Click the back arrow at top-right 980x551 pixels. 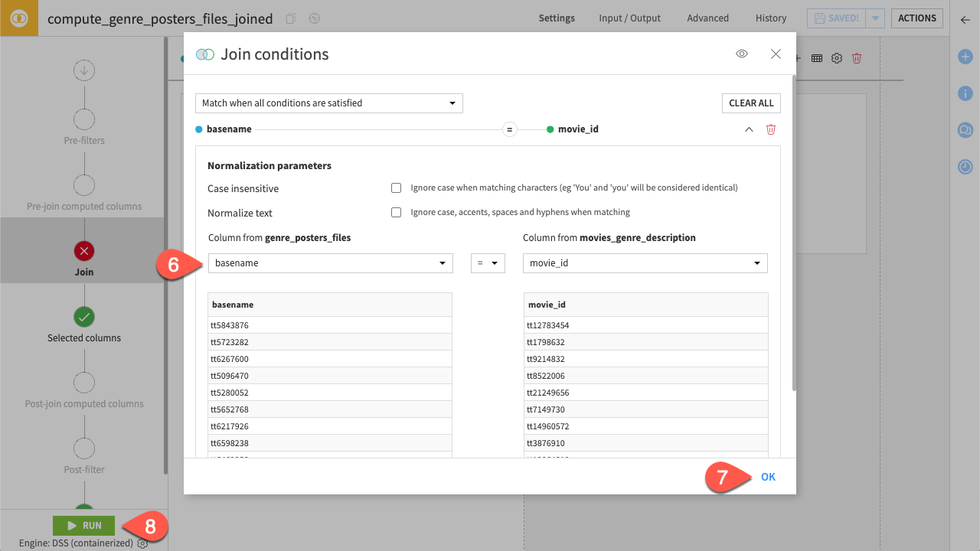coord(965,19)
